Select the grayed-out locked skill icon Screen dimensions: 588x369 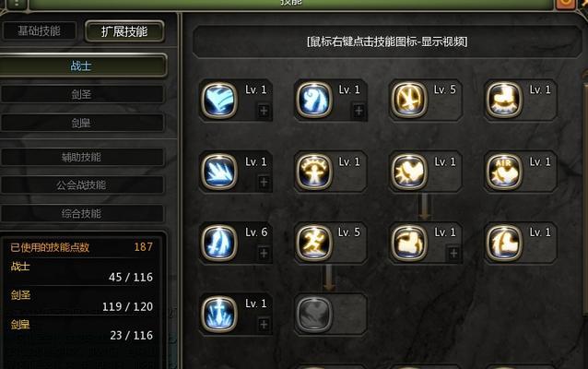pyautogui.click(x=314, y=315)
